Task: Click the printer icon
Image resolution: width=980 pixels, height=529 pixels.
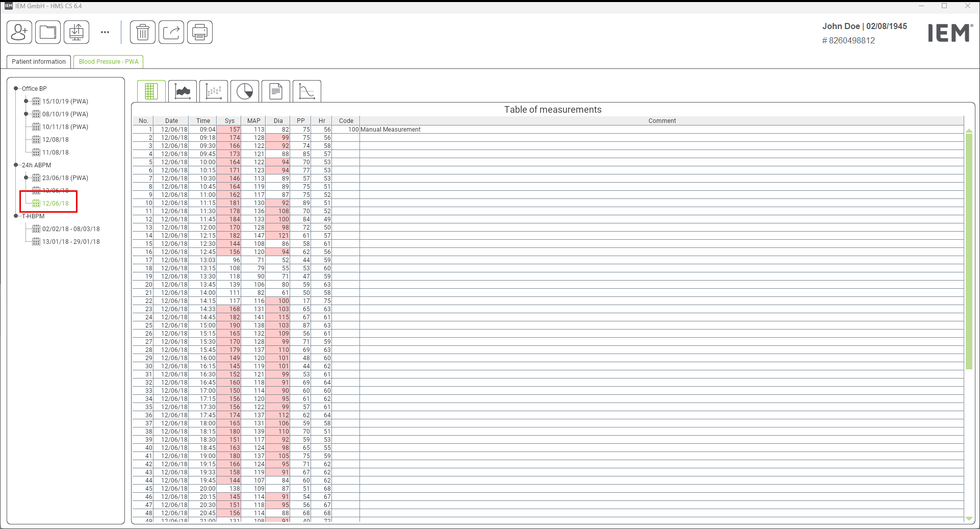Action: (200, 32)
